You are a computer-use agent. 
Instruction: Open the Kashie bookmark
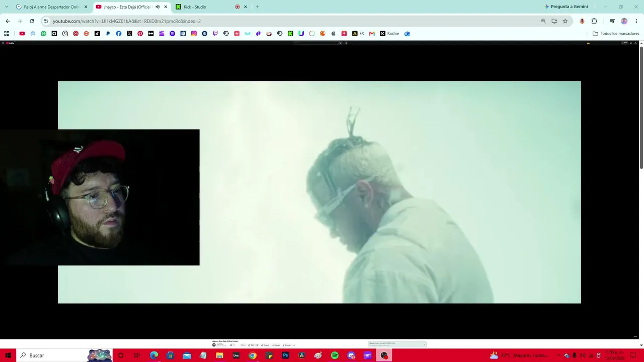pos(389,34)
